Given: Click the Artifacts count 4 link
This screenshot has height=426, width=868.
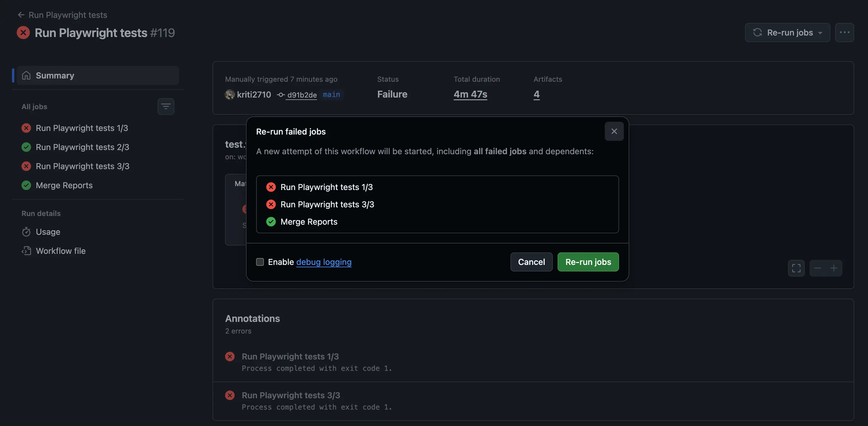Looking at the screenshot, I should pos(536,94).
